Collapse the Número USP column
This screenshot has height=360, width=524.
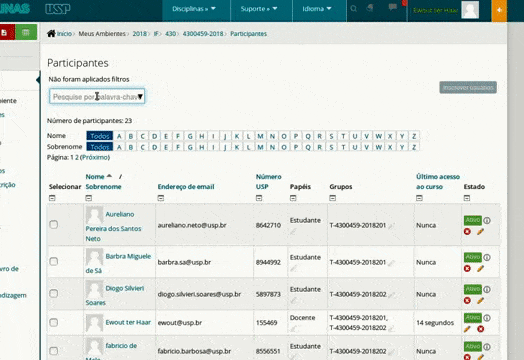point(259,198)
